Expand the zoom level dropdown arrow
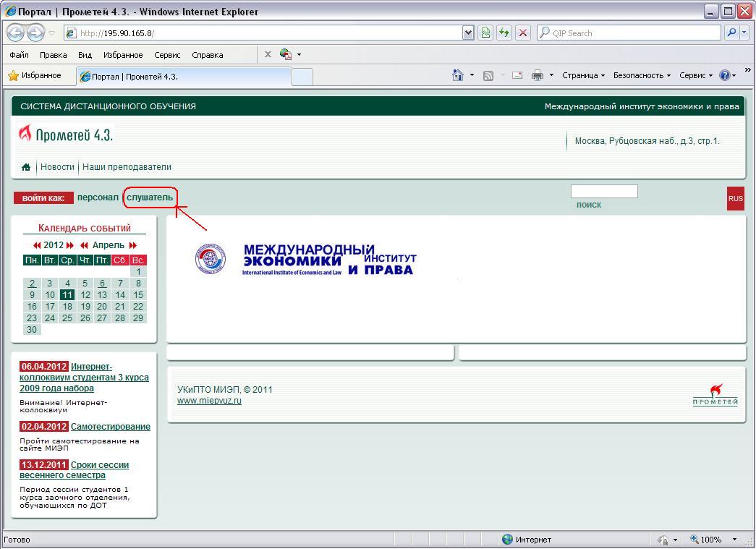 [x=734, y=540]
